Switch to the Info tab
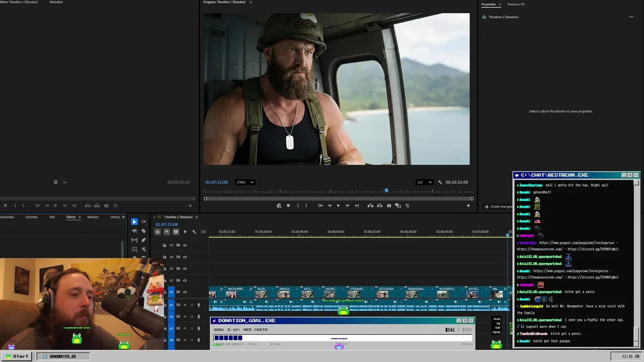Viewport: 644px width, 362px height. pos(52,217)
